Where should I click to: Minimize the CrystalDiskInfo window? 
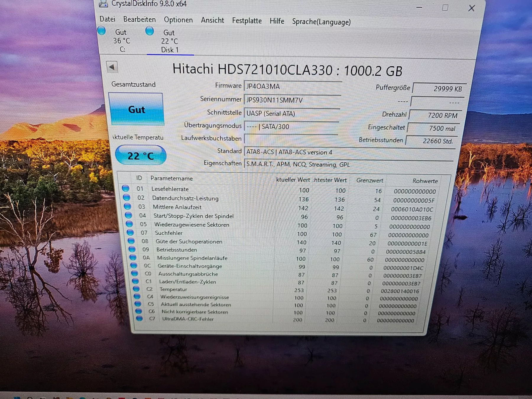419,7
